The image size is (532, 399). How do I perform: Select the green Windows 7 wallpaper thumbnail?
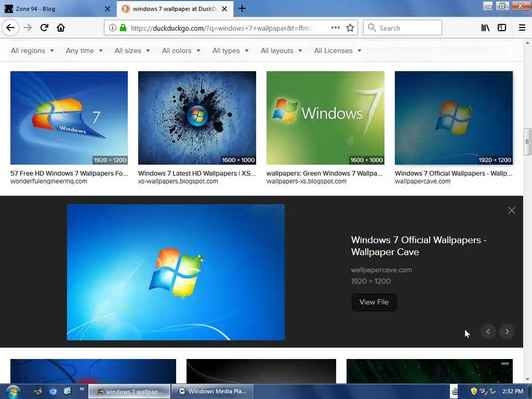pyautogui.click(x=325, y=118)
